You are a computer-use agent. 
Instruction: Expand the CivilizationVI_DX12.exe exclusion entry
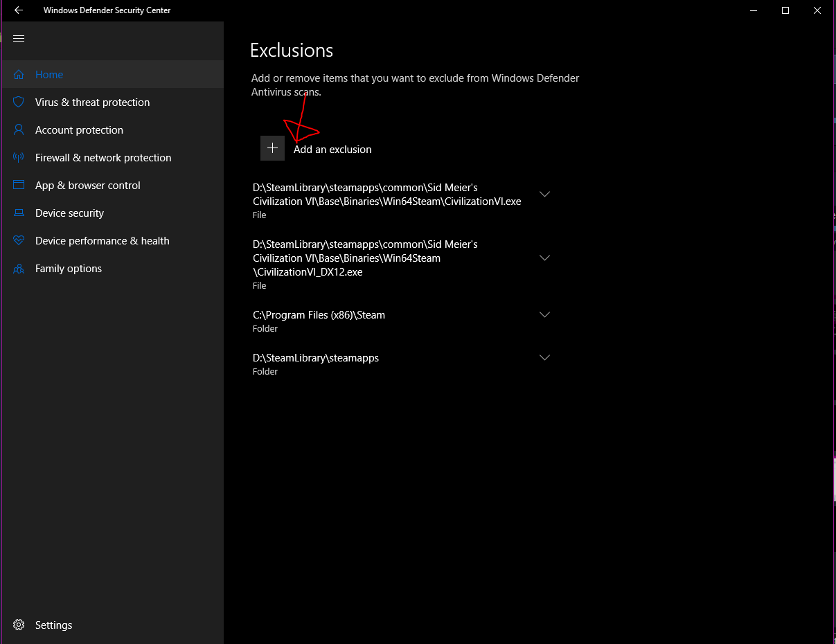click(x=544, y=258)
